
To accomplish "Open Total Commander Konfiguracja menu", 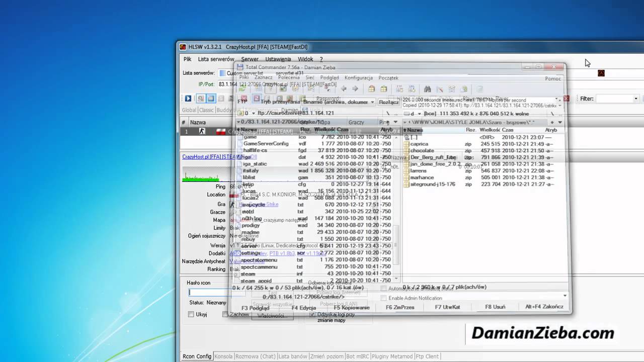I will pyautogui.click(x=359, y=78).
